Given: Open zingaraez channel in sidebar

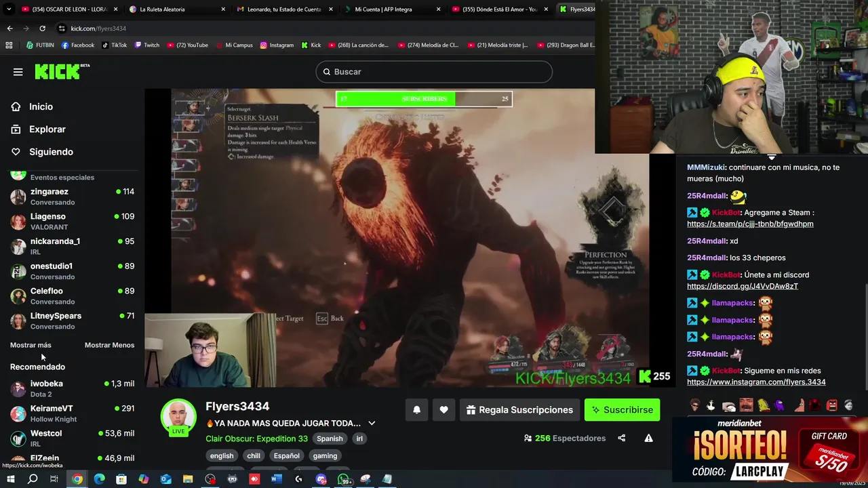Looking at the screenshot, I should coord(73,197).
